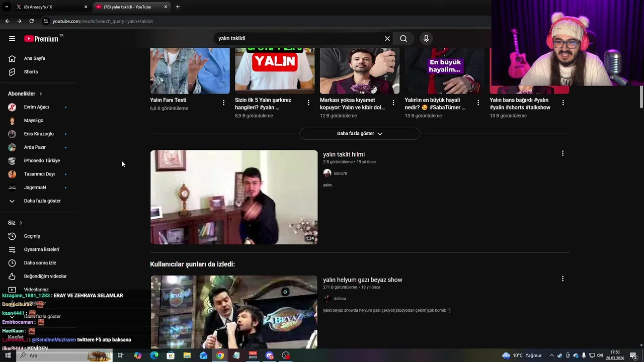Click the yalın taklit hilmi video thumbnail

click(234, 197)
